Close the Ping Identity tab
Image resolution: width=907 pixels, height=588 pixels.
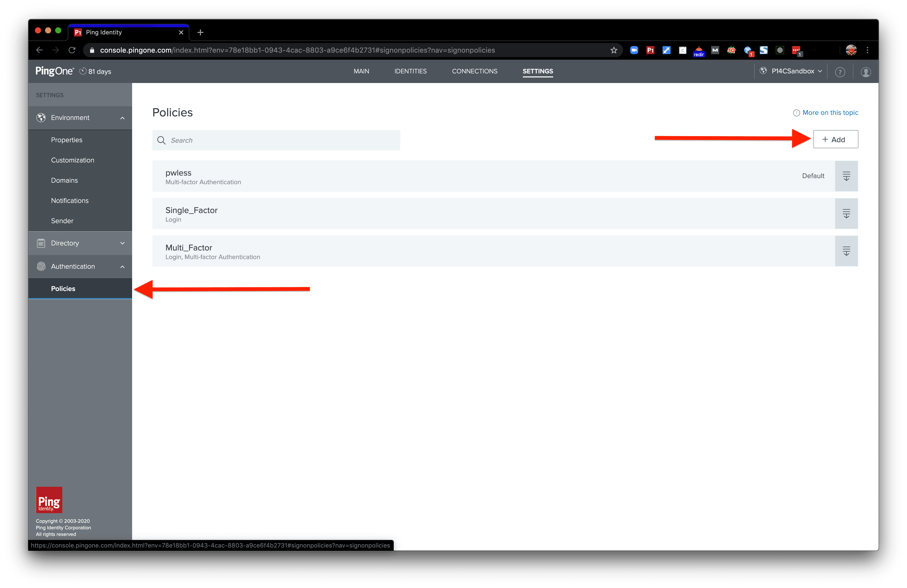181,32
